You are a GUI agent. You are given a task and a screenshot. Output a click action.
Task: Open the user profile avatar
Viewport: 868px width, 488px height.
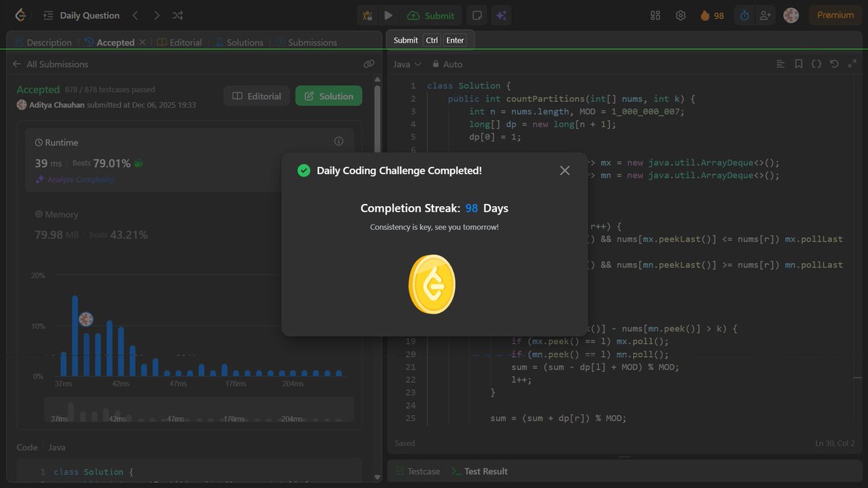[791, 15]
